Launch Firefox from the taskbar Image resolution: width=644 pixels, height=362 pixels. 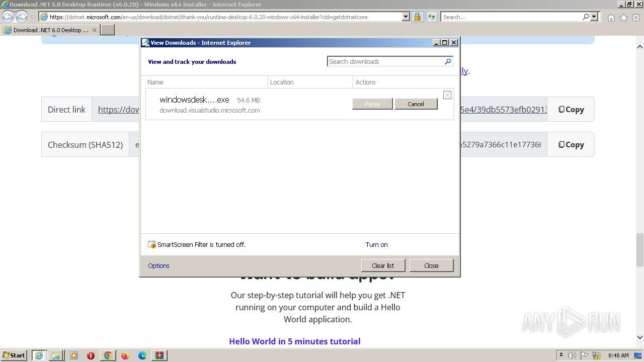(x=125, y=355)
